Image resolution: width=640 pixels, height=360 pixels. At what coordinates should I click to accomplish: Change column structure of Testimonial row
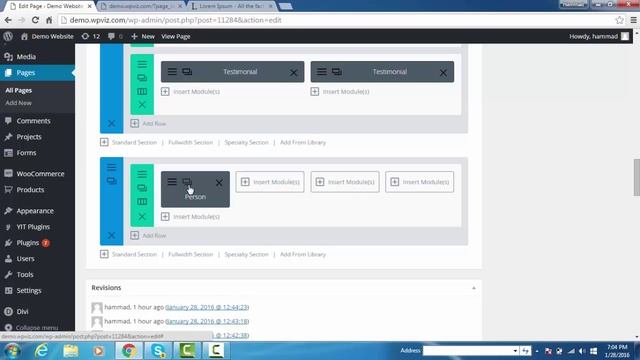142,91
